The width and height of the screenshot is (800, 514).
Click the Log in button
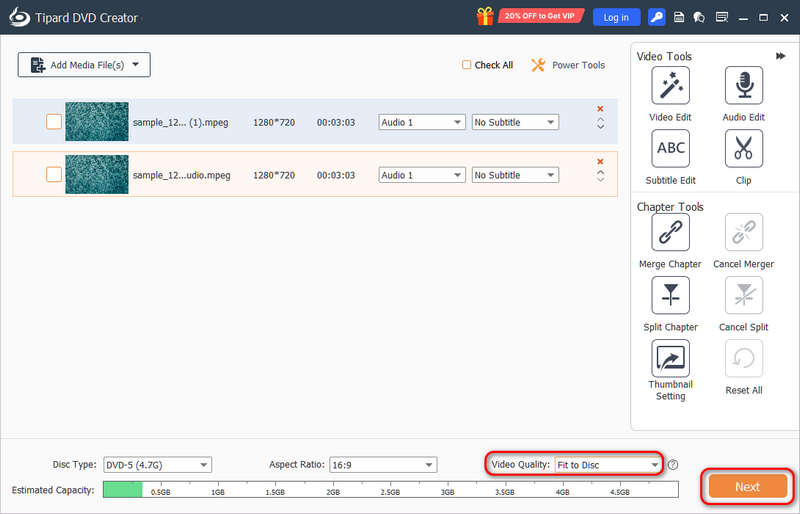tap(616, 17)
